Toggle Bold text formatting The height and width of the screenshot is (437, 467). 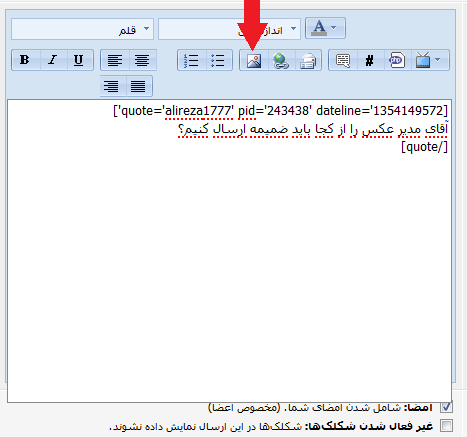tap(25, 60)
